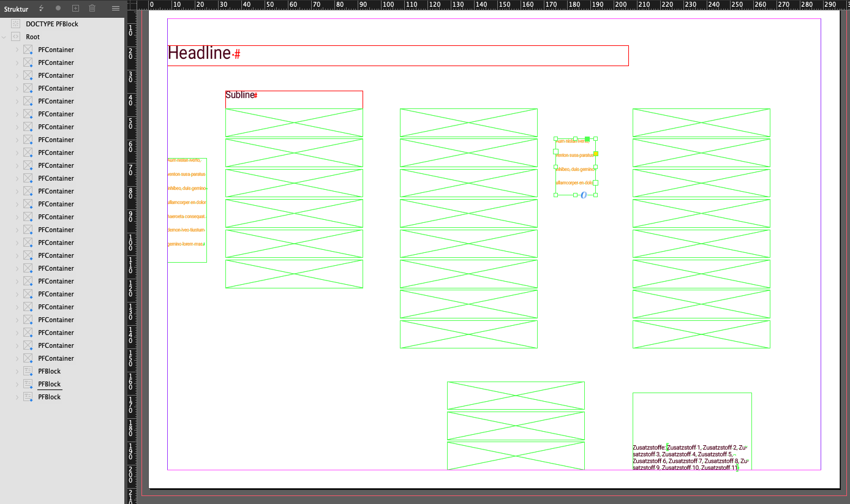Image resolution: width=850 pixels, height=504 pixels.
Task: Click the add new element plus icon
Action: click(x=75, y=9)
